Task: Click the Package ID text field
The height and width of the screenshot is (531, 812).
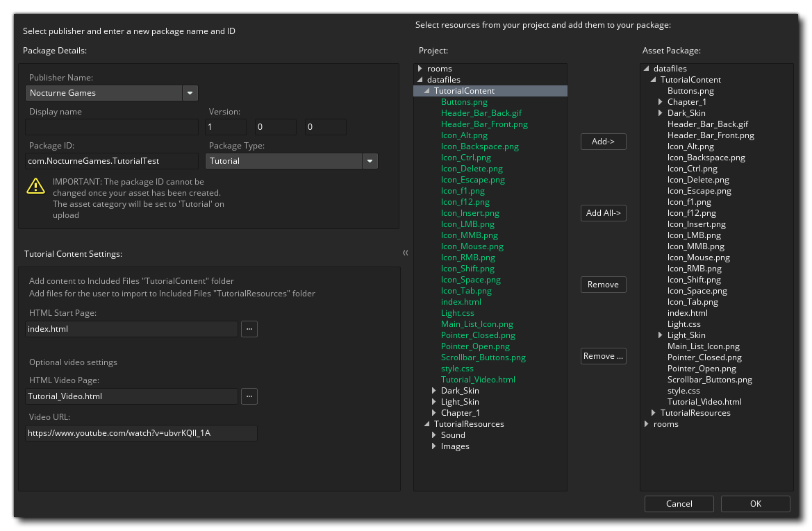Action: click(112, 161)
